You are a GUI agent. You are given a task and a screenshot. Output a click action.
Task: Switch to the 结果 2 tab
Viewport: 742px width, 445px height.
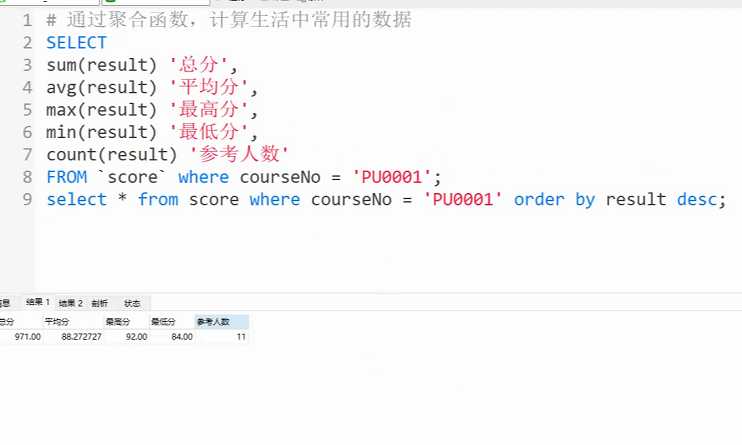click(71, 303)
